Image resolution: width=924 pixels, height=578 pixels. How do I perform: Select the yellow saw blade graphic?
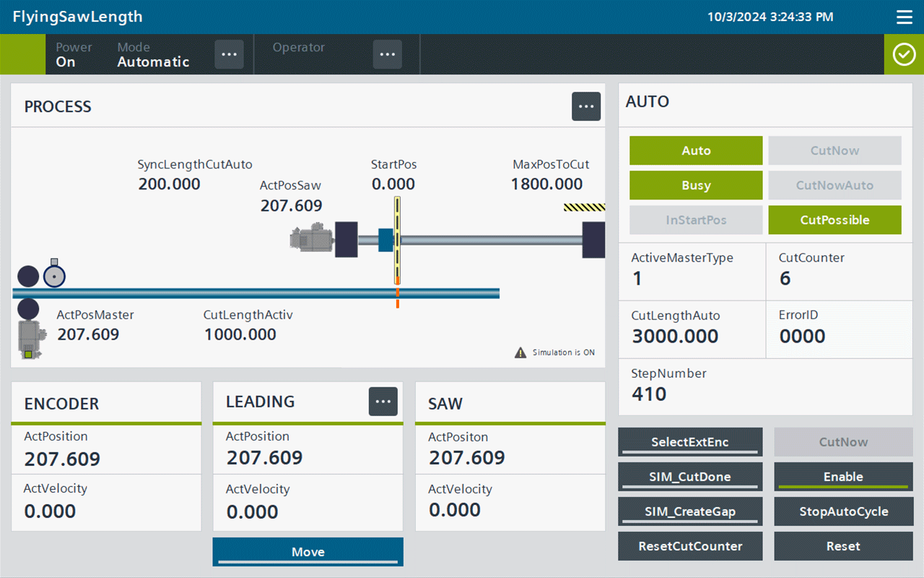point(397,241)
